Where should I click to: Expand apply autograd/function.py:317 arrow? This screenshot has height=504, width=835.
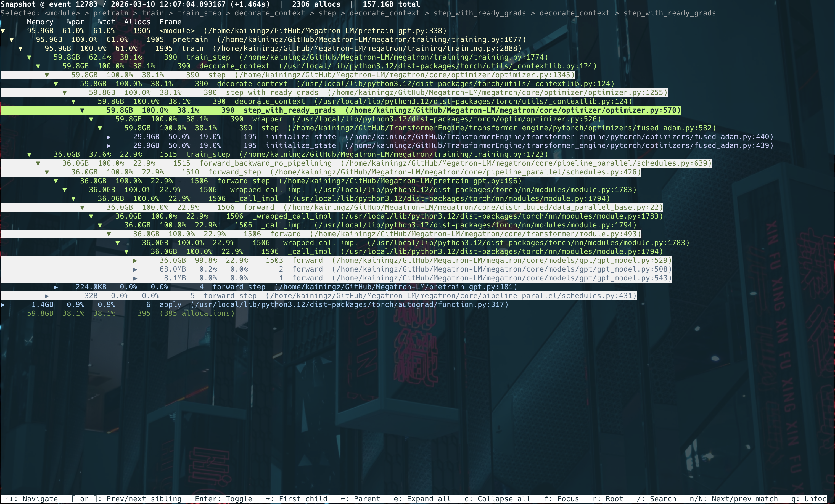pos(3,304)
